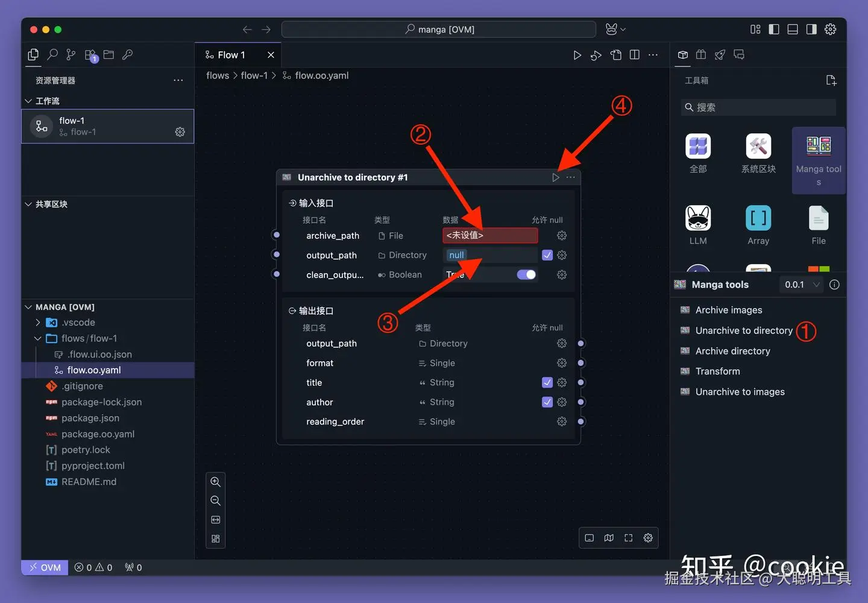Open settings gear for output_path input
The height and width of the screenshot is (603, 868).
coord(562,255)
